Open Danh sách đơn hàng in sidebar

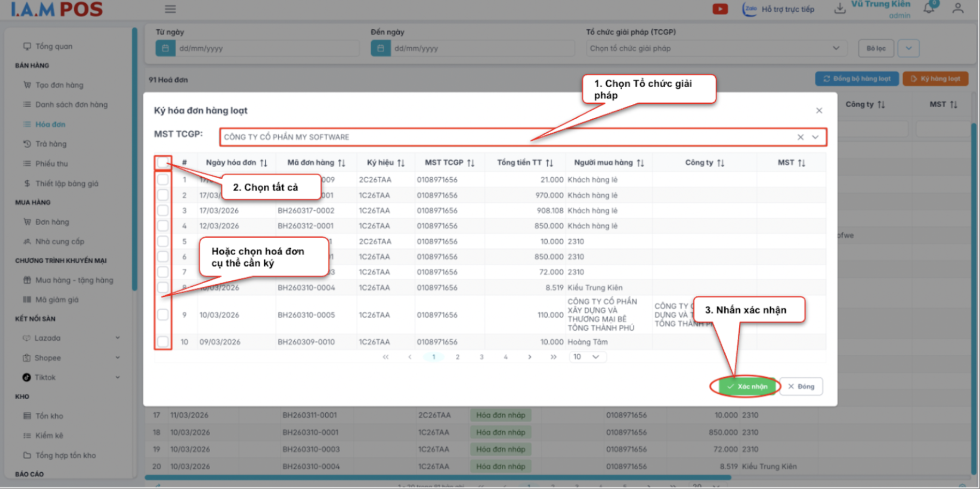71,105
